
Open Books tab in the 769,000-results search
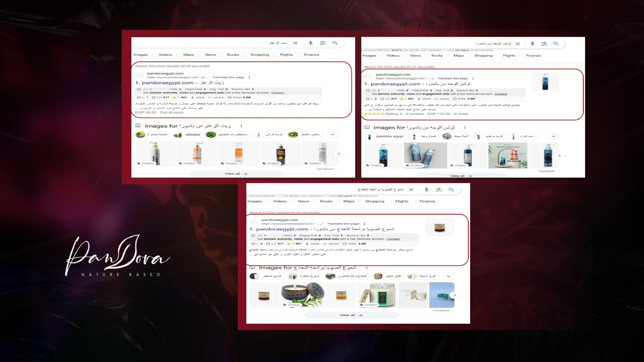coord(437,56)
